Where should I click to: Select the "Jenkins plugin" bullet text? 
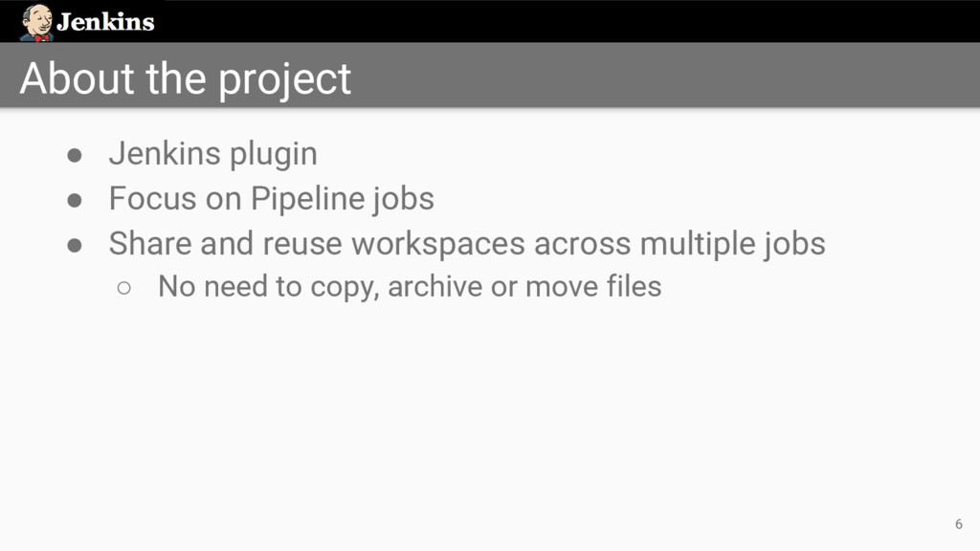click(x=212, y=153)
